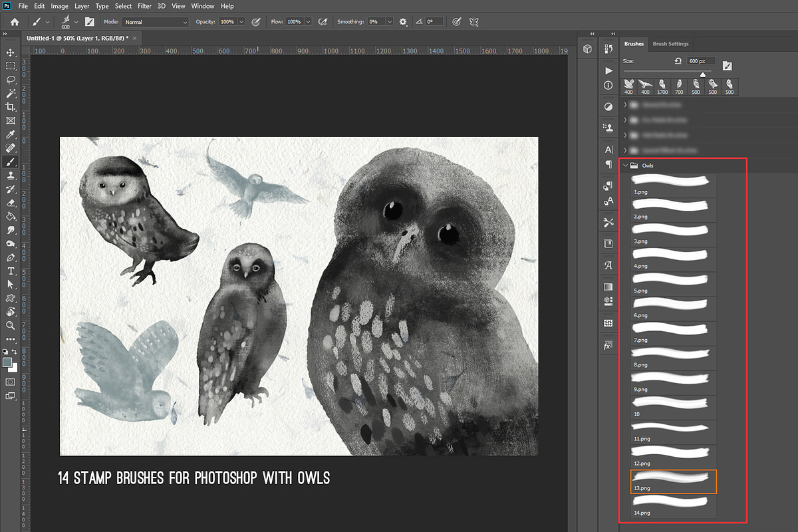Select the Custom Shape tool
Viewport: 798px width, 532px height.
pyautogui.click(x=11, y=298)
